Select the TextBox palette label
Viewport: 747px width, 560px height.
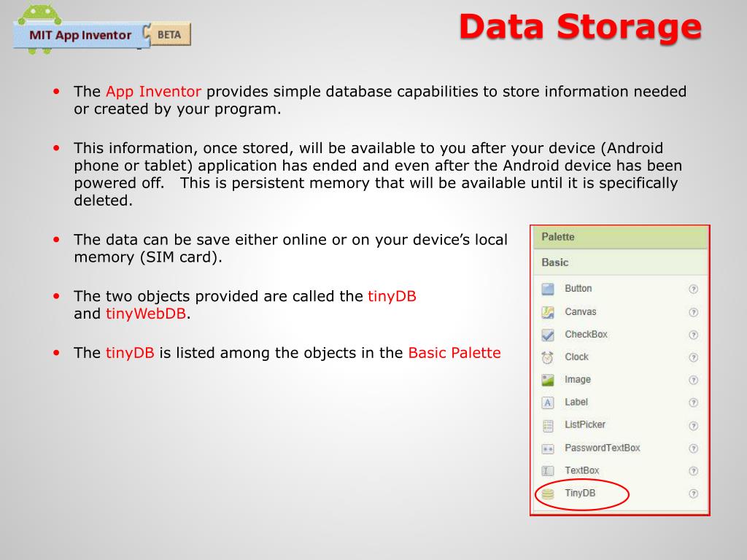click(x=581, y=470)
